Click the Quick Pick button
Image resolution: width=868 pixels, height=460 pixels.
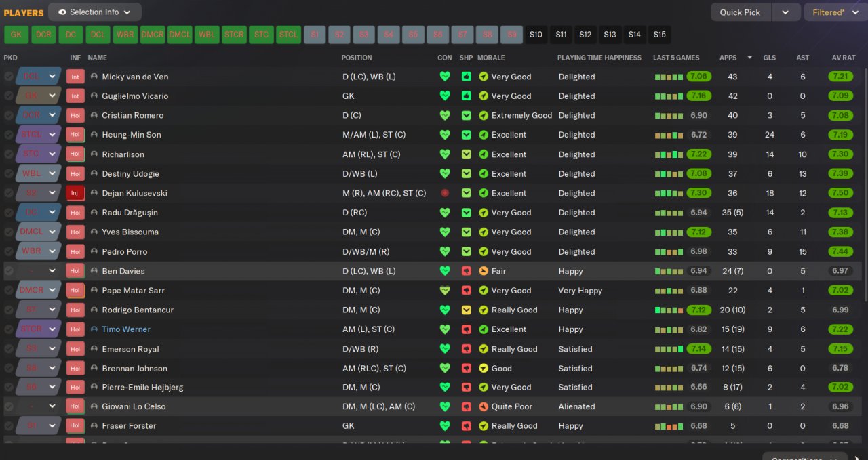tap(741, 12)
